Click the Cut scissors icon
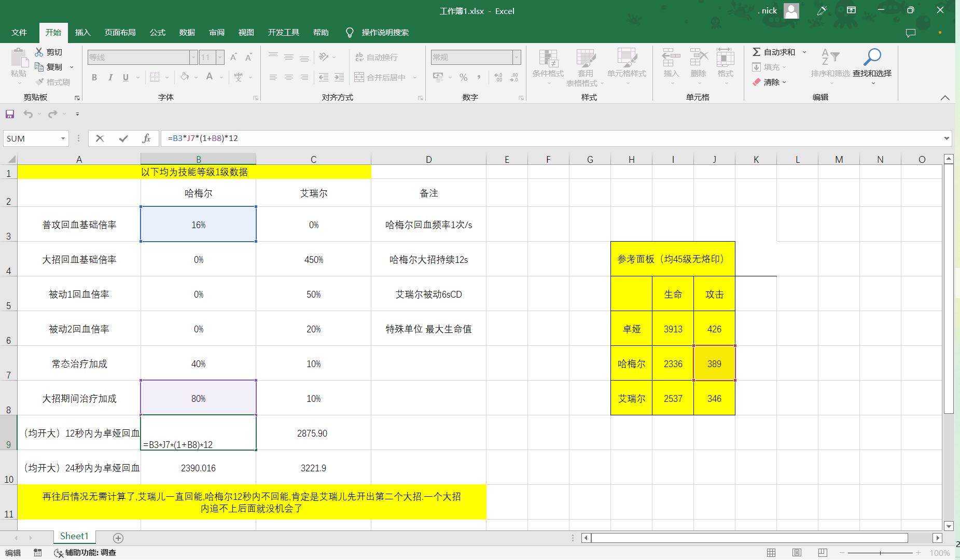Screen dimensions: 960x560 39,52
